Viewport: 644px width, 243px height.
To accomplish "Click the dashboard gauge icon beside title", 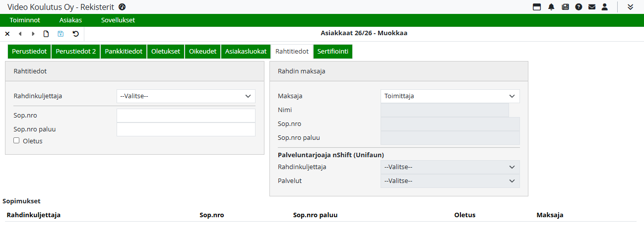I will tap(122, 7).
